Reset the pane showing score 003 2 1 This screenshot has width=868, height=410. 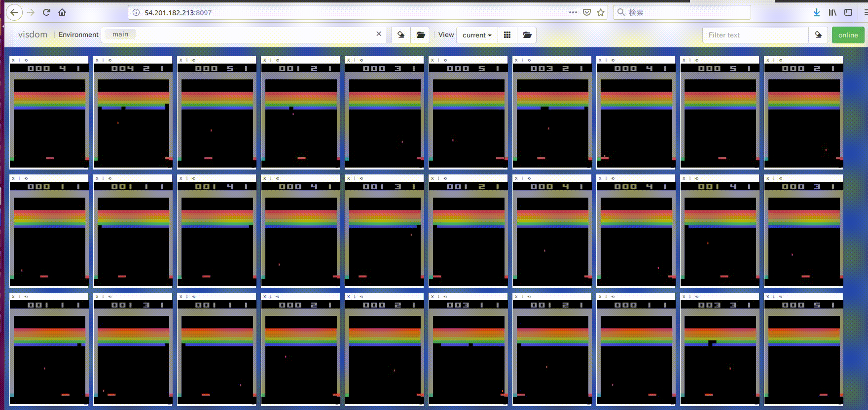[529, 60]
